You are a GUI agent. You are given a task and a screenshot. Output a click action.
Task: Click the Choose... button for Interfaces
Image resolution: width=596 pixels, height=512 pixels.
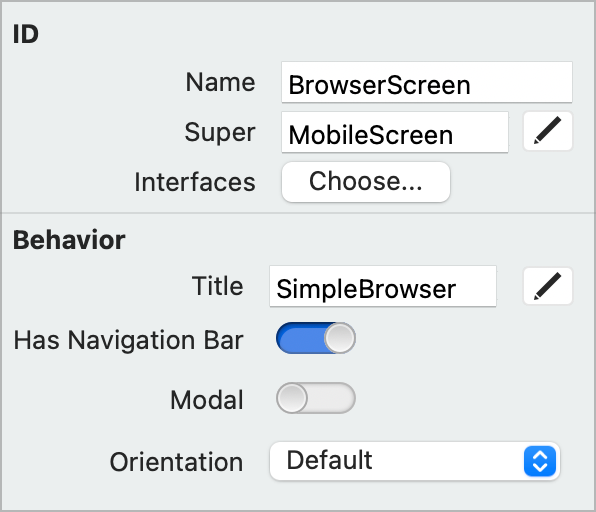(x=366, y=182)
